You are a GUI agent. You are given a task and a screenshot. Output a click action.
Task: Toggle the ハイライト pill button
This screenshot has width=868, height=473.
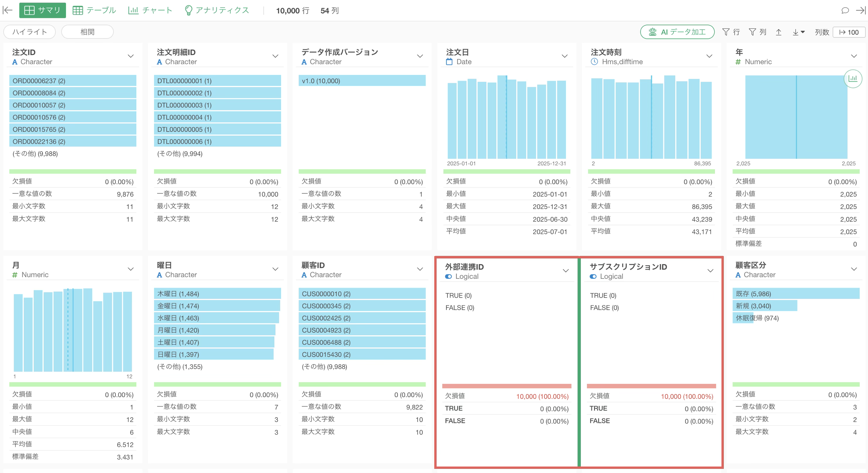(29, 32)
